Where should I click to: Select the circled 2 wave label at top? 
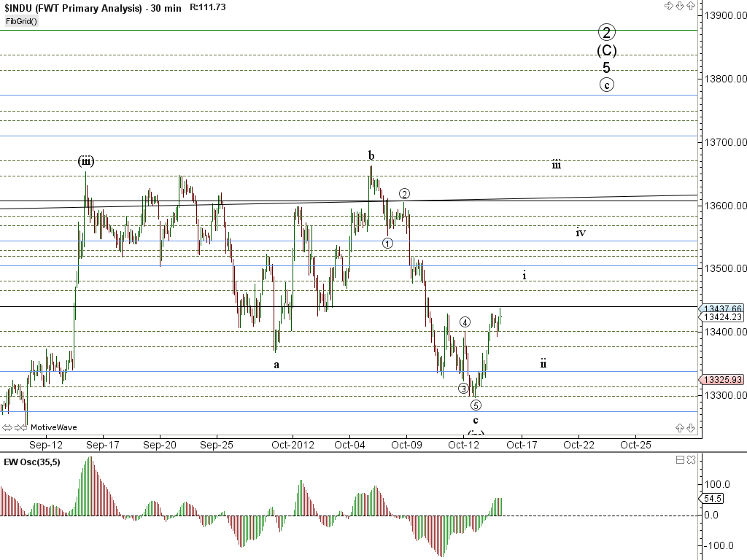coord(607,31)
